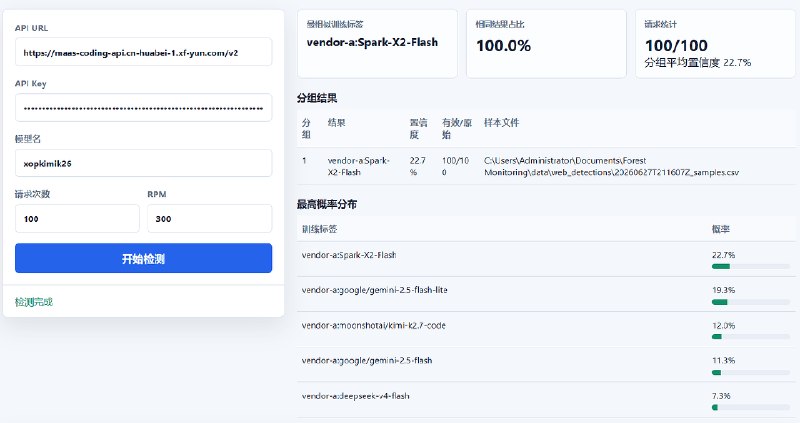Start detection with the blue 开始检测 button
Screen dimensions: 800x423
143,258
